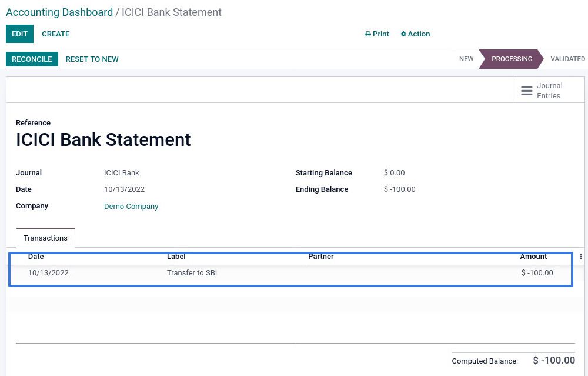This screenshot has height=376, width=588.
Task: Click the ICICI Bank journal value
Action: (122, 173)
